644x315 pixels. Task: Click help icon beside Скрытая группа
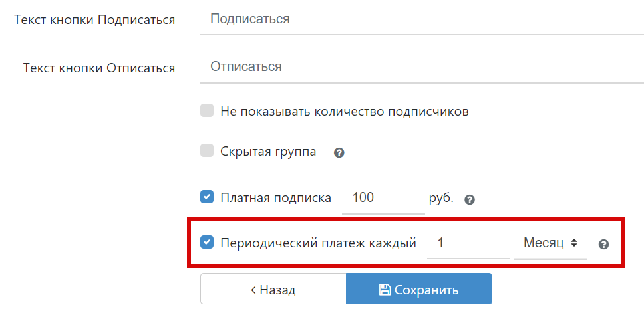(x=339, y=153)
